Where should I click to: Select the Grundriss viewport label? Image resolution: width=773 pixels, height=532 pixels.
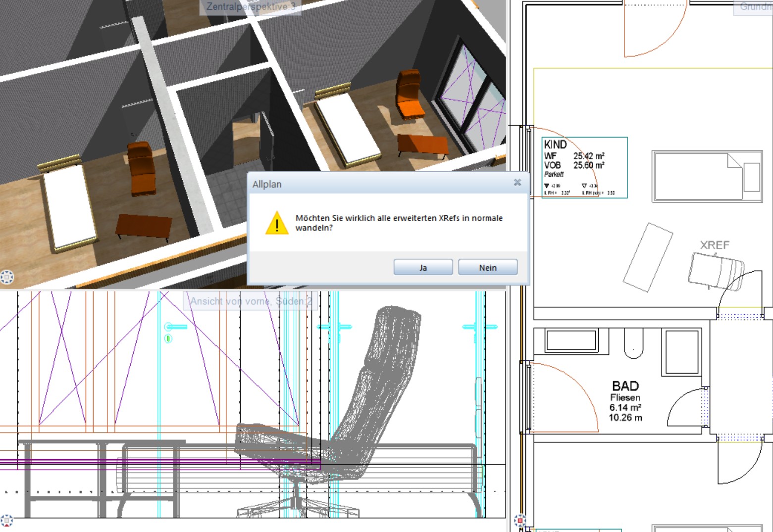click(756, 7)
